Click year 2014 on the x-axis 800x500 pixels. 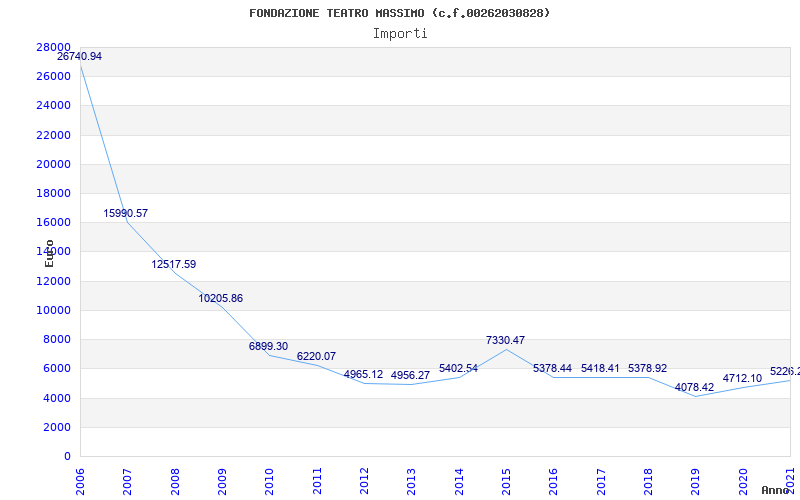(459, 481)
